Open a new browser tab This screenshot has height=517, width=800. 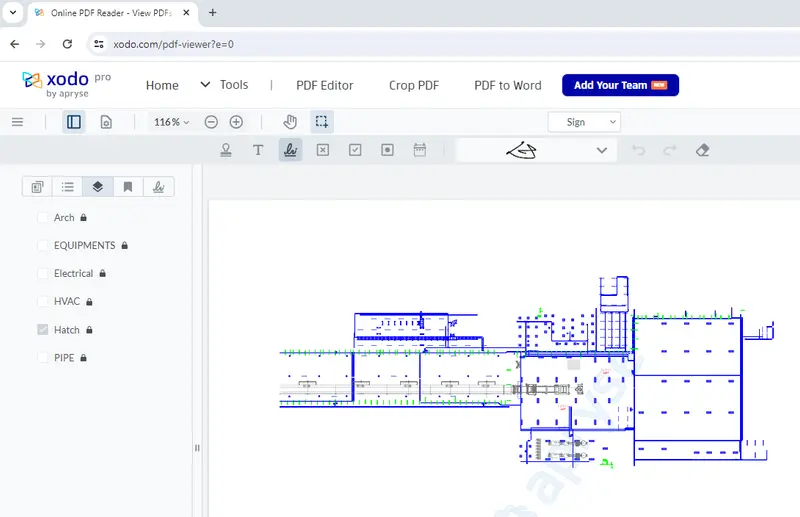212,13
